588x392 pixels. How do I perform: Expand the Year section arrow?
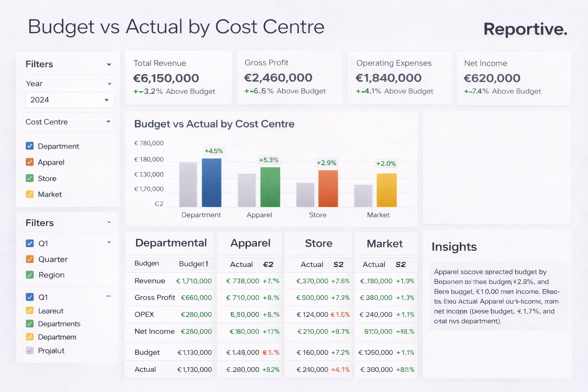[x=109, y=84]
